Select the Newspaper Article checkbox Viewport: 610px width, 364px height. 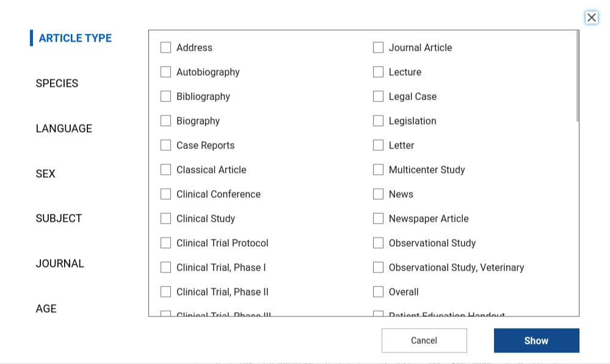[x=378, y=219]
